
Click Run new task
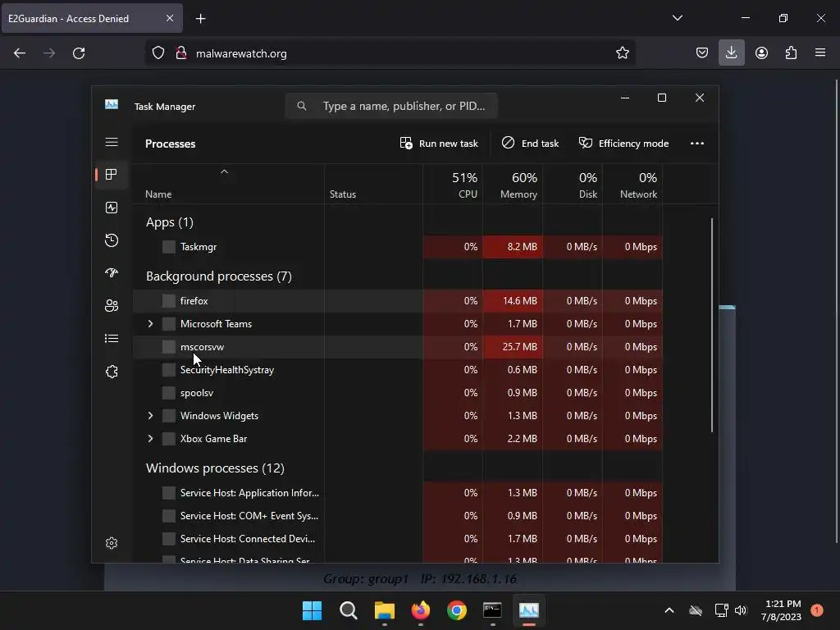pyautogui.click(x=440, y=143)
